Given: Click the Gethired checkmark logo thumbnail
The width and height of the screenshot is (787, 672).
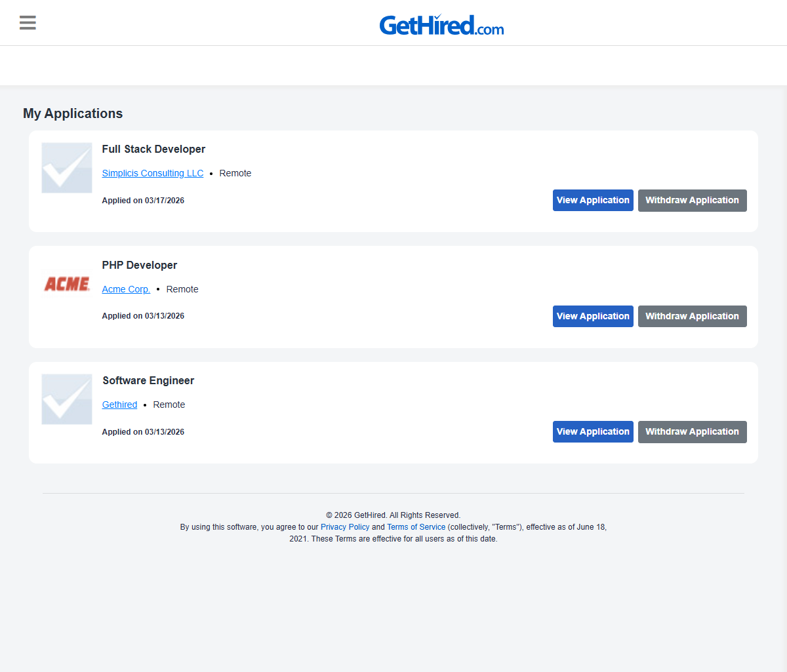Looking at the screenshot, I should click(67, 399).
